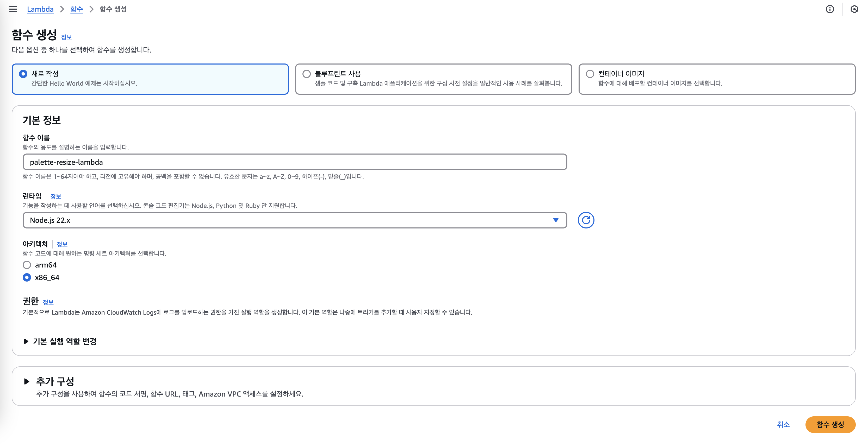Screen dimensions: 868x446
Task: Click the function name input field
Action: coord(294,162)
